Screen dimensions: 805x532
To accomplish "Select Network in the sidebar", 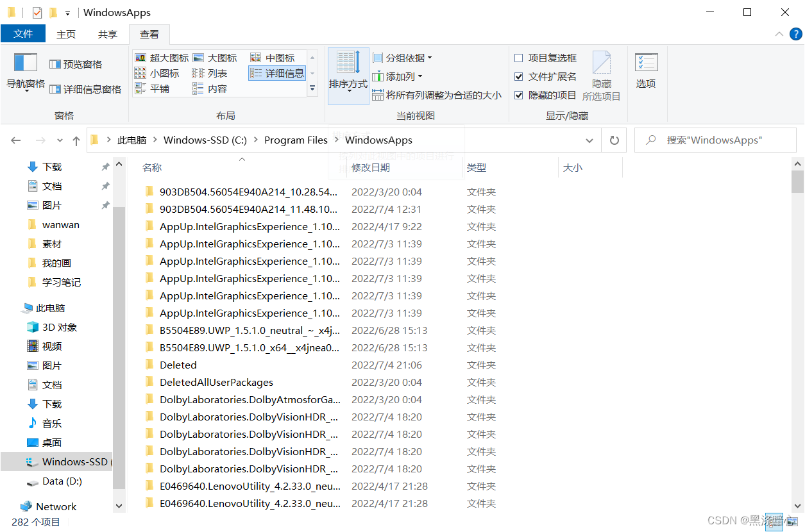I will [48, 506].
